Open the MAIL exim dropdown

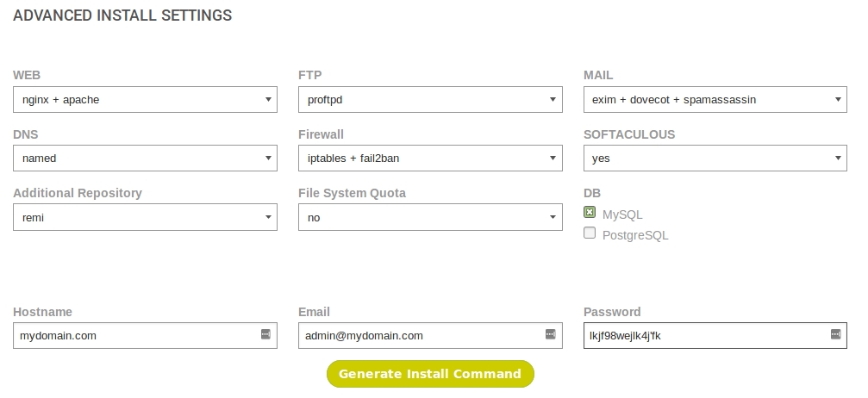click(x=715, y=100)
